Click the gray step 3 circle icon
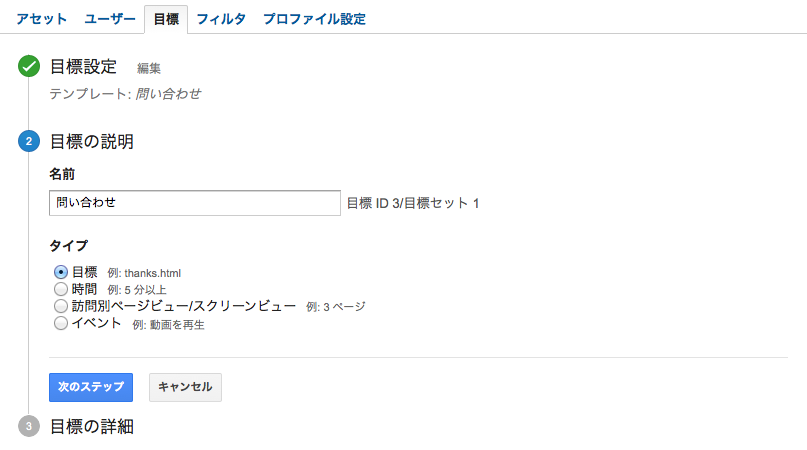This screenshot has height=450, width=807. point(29,427)
